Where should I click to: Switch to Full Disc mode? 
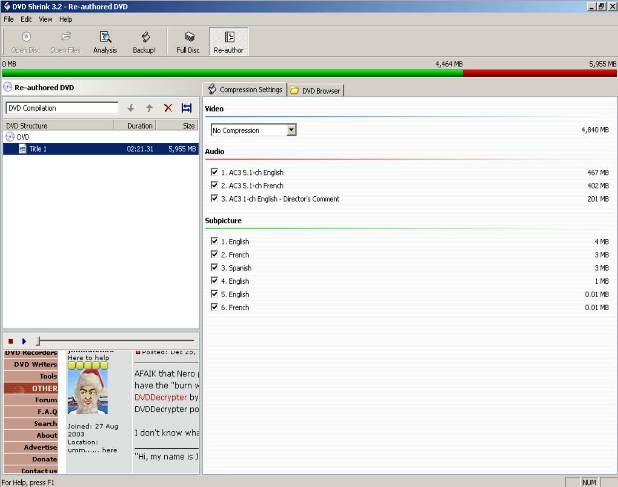click(188, 42)
